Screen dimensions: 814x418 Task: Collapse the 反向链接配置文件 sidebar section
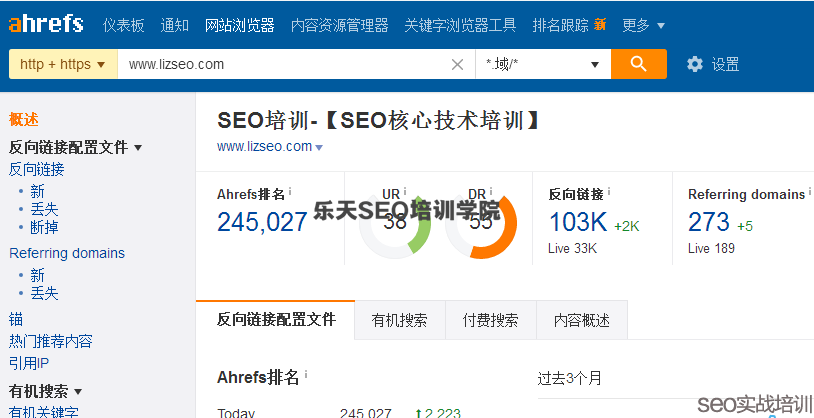point(138,147)
